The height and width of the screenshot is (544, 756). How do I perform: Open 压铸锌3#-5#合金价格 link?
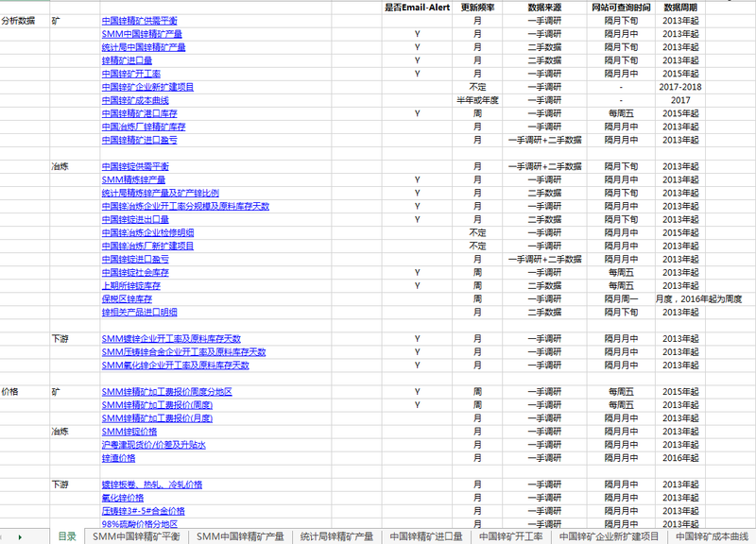click(x=144, y=511)
